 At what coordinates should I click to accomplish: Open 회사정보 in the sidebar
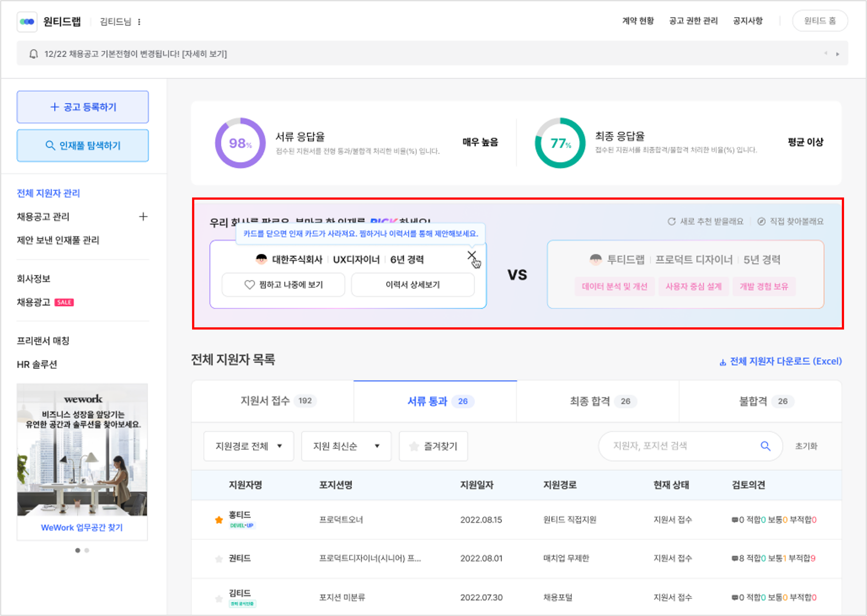pyautogui.click(x=33, y=279)
